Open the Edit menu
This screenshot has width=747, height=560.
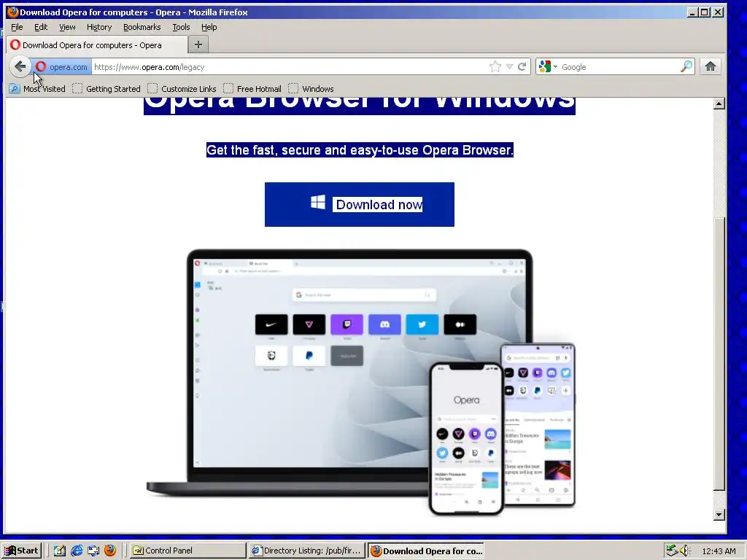41,27
